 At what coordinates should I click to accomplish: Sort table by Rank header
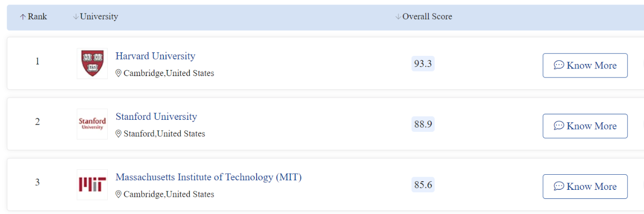[33, 17]
